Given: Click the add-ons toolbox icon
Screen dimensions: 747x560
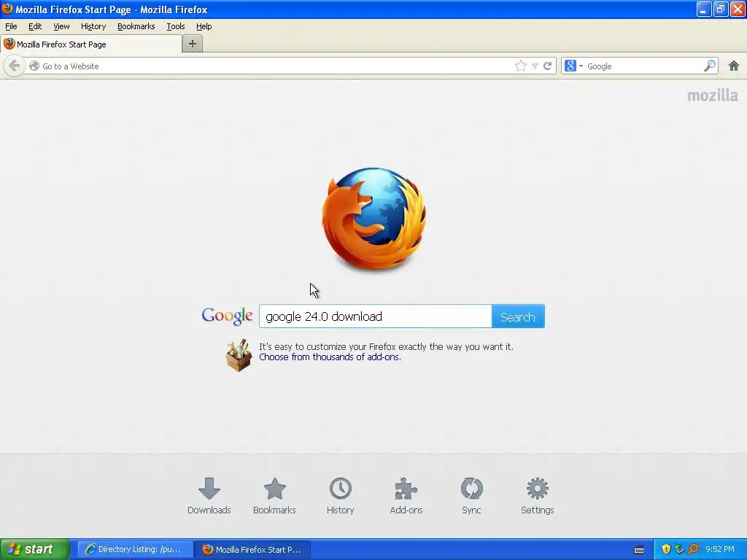Looking at the screenshot, I should click(239, 355).
